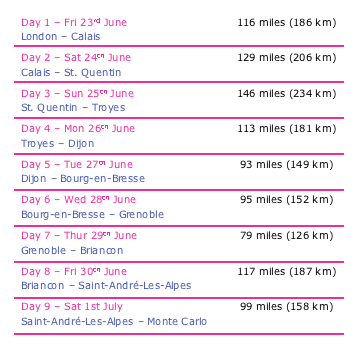Select the Bourg-en-Bresse – Grenoble route
Screen dimensions: 363x363
coord(92,214)
